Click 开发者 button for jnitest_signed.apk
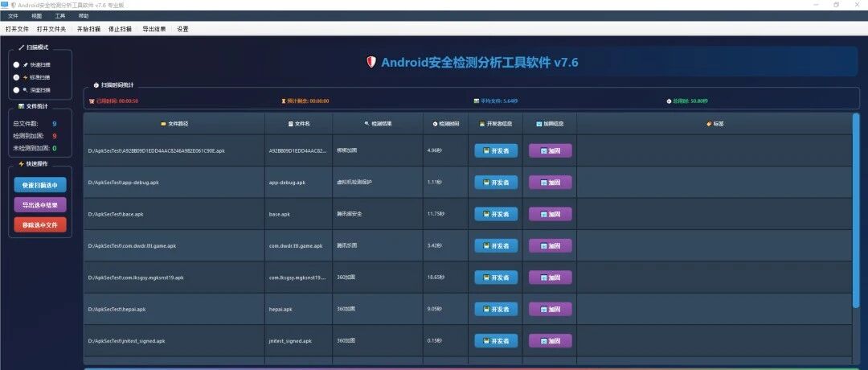868x370 pixels. point(496,341)
